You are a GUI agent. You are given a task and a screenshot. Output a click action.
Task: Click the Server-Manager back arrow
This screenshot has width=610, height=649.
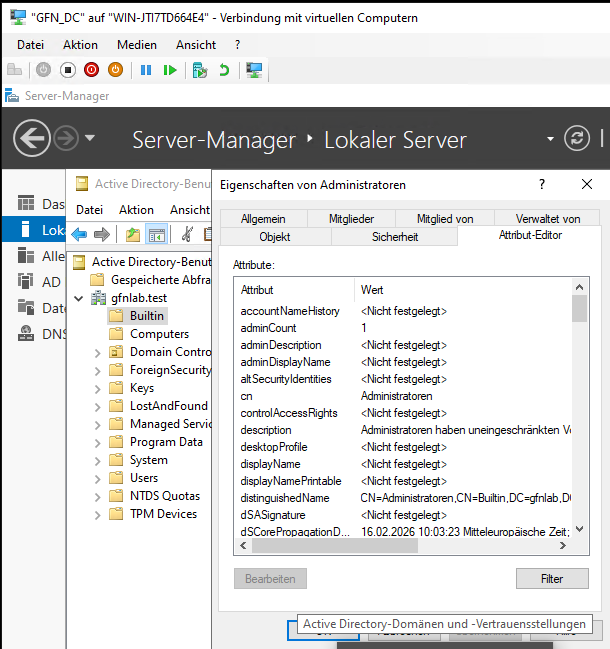(32, 138)
